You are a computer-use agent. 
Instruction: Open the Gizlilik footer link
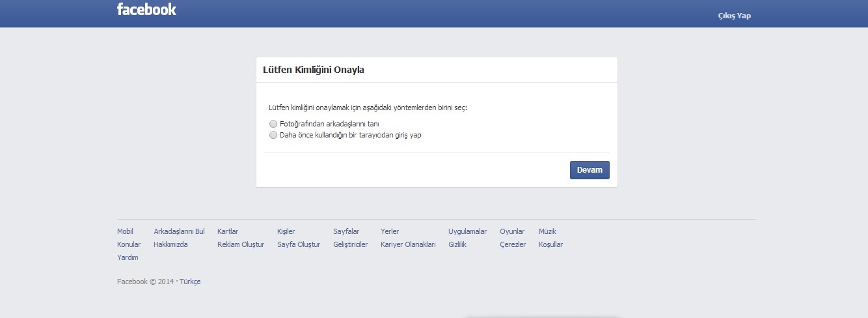point(457,244)
